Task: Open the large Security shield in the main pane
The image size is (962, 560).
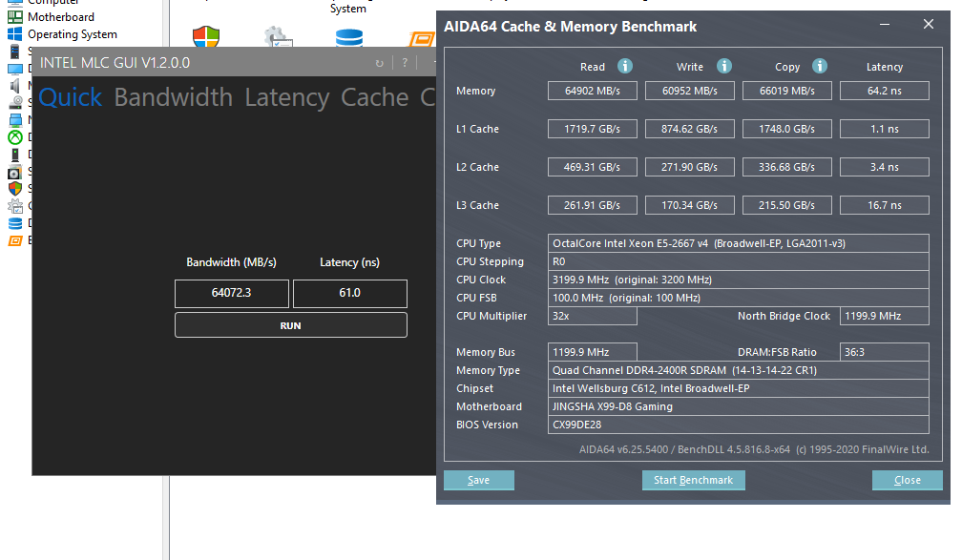Action: point(205,36)
